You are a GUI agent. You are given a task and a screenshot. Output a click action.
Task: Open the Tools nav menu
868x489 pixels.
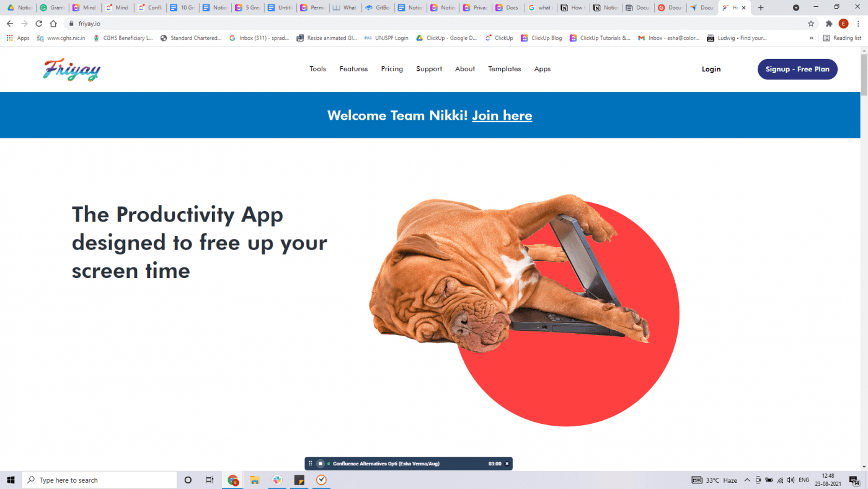point(317,69)
